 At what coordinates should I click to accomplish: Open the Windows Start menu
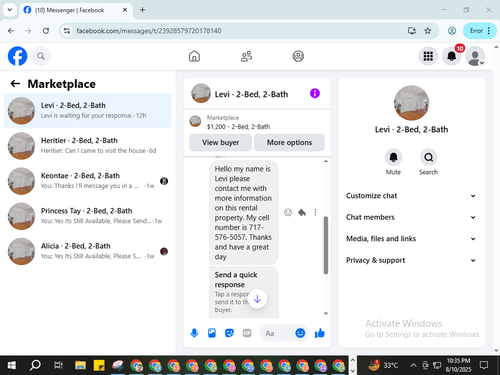tap(12, 366)
